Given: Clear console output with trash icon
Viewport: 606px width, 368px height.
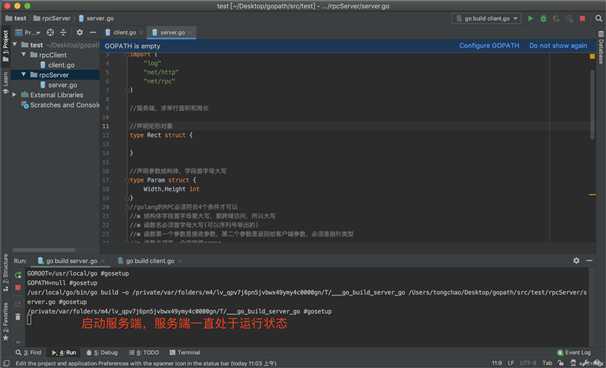Looking at the screenshot, I should tap(18, 317).
